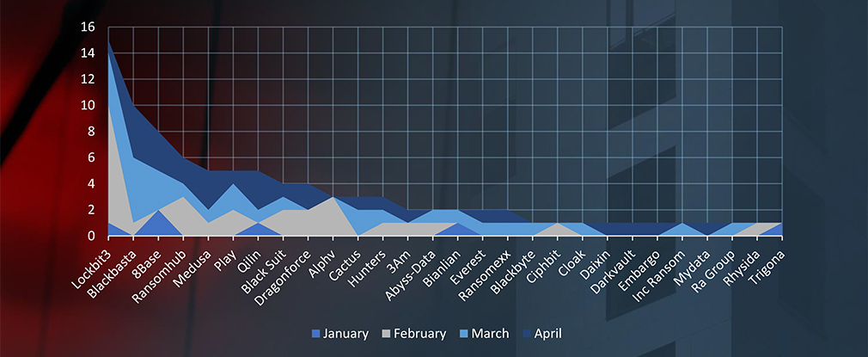Click the Ransomexx axis label

coord(486,275)
